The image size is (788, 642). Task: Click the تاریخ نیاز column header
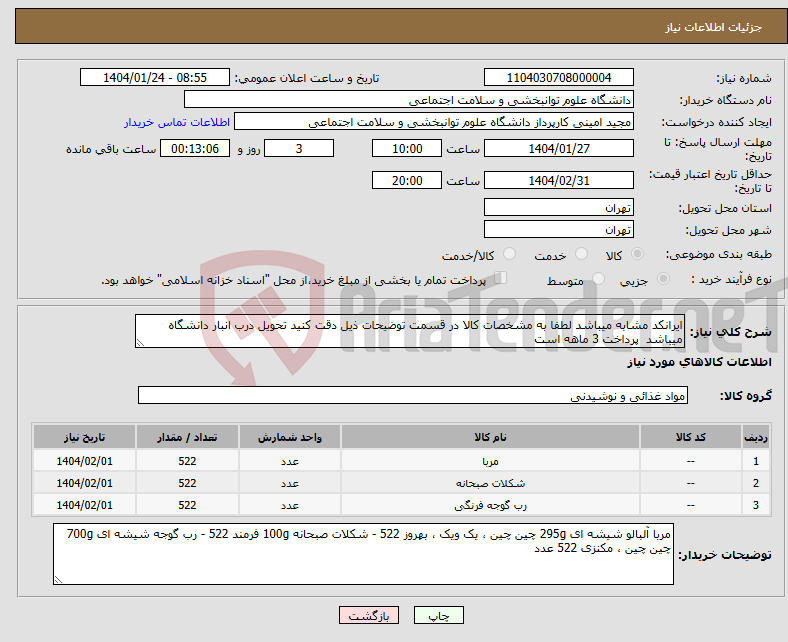(84, 437)
